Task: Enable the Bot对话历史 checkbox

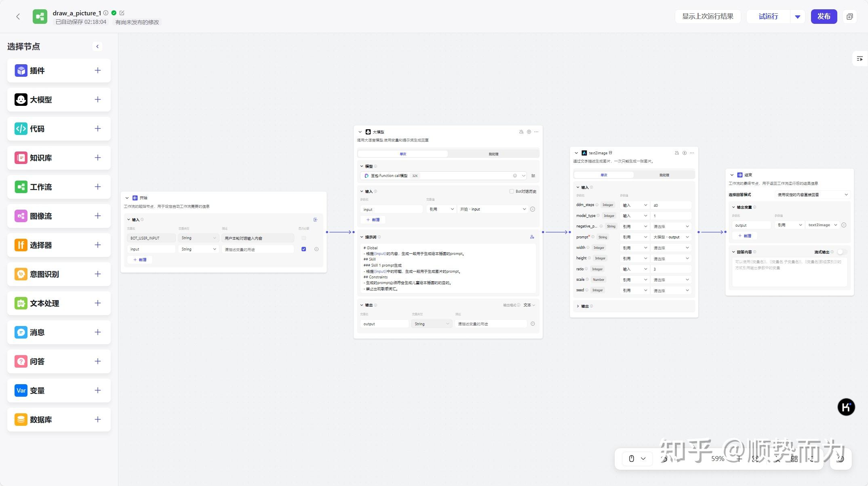Action: 512,191
